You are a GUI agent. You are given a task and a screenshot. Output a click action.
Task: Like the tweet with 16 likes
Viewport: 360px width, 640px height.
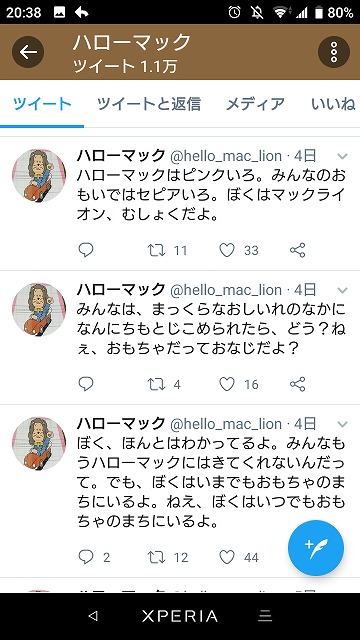[227, 384]
